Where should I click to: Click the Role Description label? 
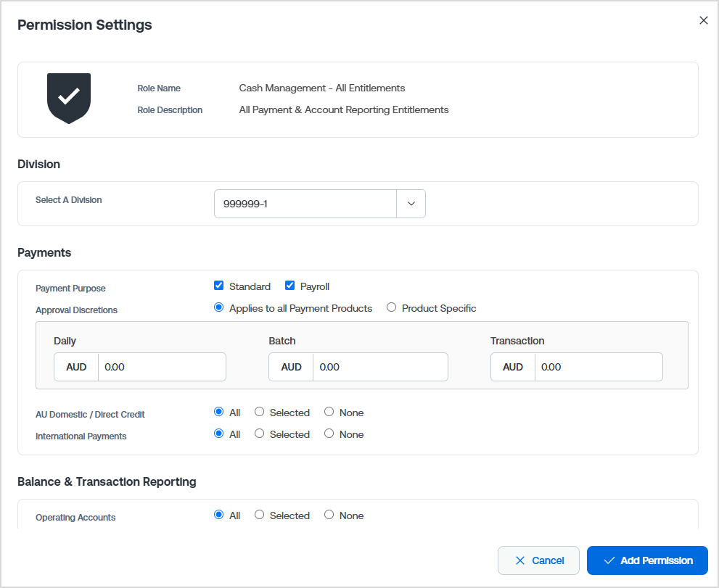(170, 110)
